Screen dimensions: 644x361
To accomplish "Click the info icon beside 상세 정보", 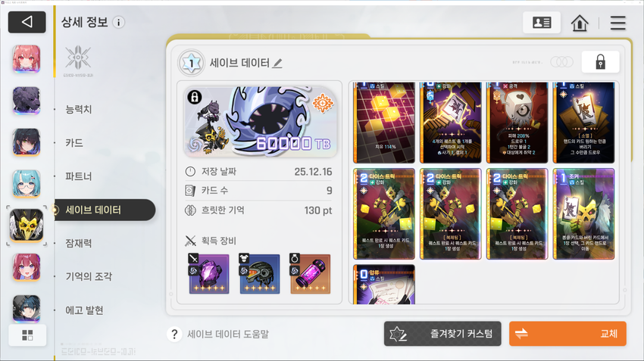I will 119,23.
